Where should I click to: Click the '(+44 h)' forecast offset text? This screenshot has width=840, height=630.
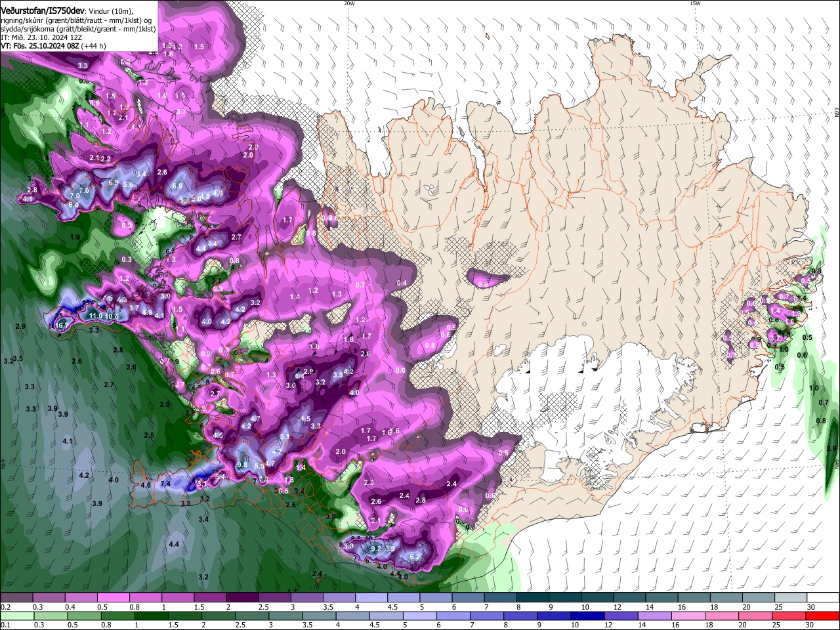click(94, 46)
